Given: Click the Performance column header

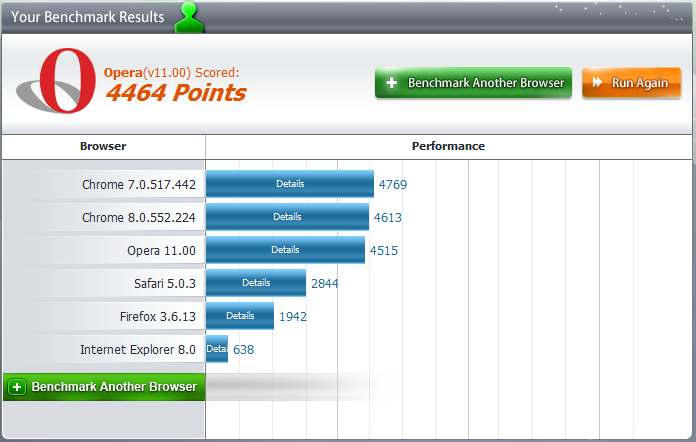Looking at the screenshot, I should click(448, 146).
